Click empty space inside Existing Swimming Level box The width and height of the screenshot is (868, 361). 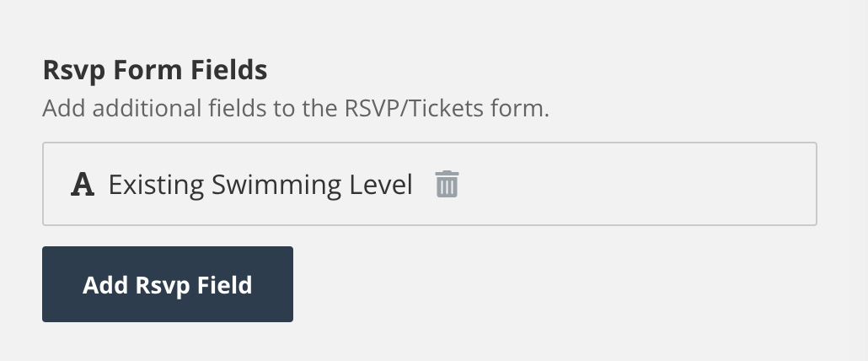pos(636,184)
